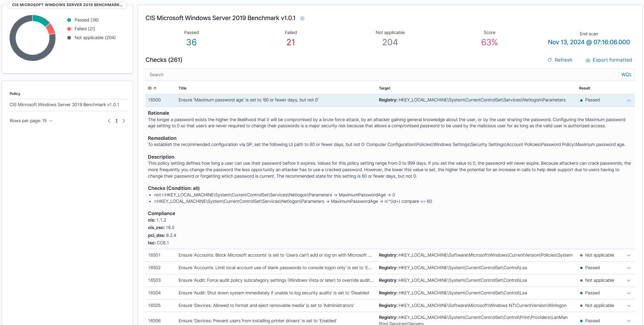Image resolution: width=644 pixels, height=325 pixels.
Task: Click the passed count 36
Action: [191, 42]
